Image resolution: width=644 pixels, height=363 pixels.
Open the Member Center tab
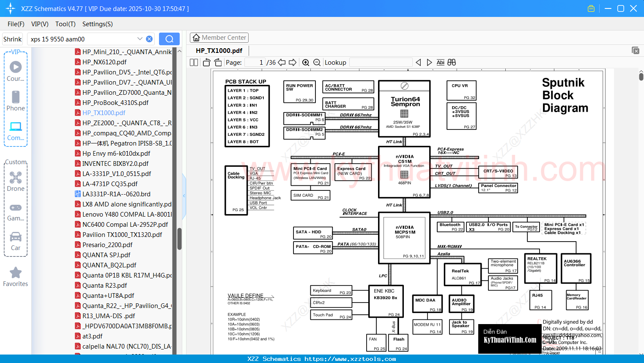click(219, 38)
